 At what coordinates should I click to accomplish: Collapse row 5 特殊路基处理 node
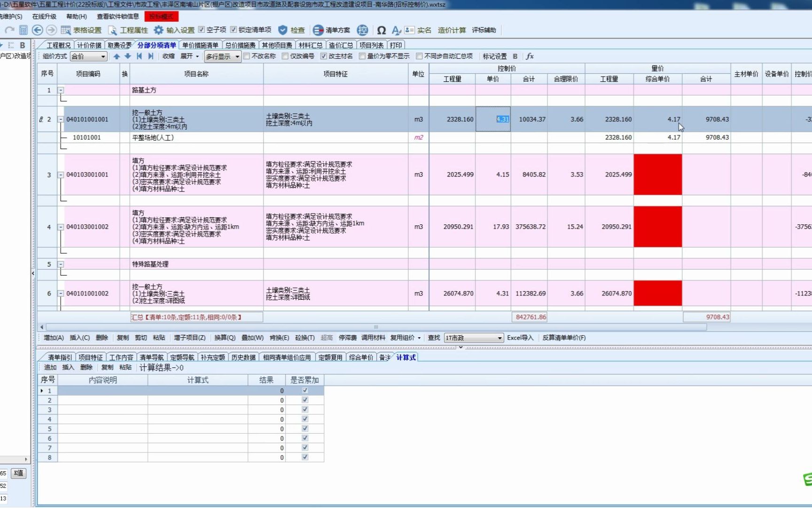point(61,264)
